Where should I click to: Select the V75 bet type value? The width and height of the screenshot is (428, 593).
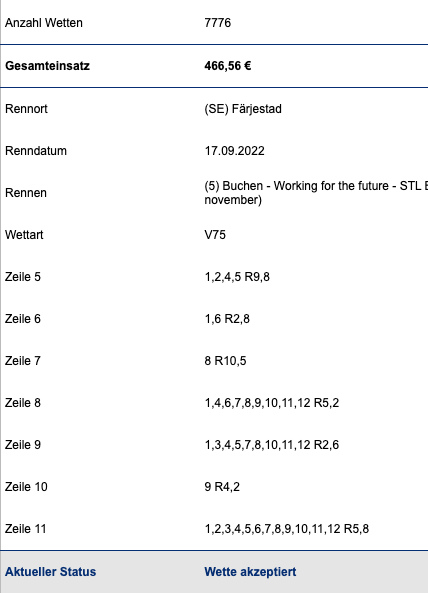tap(215, 235)
